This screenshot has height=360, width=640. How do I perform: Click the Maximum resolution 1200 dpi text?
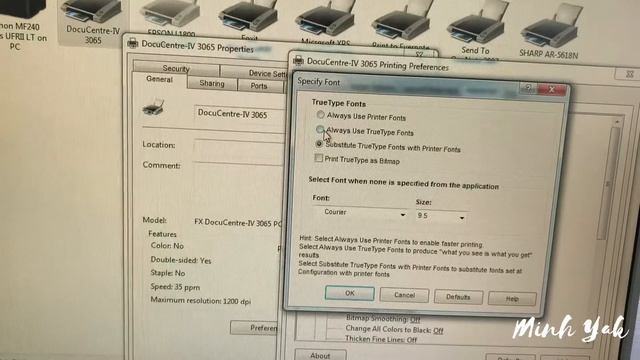200,301
